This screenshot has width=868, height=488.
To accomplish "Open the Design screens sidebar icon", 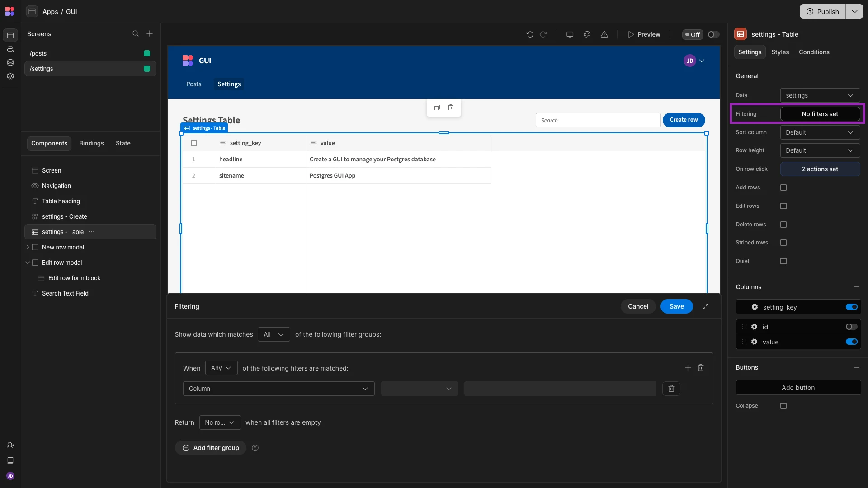I will click(x=10, y=35).
